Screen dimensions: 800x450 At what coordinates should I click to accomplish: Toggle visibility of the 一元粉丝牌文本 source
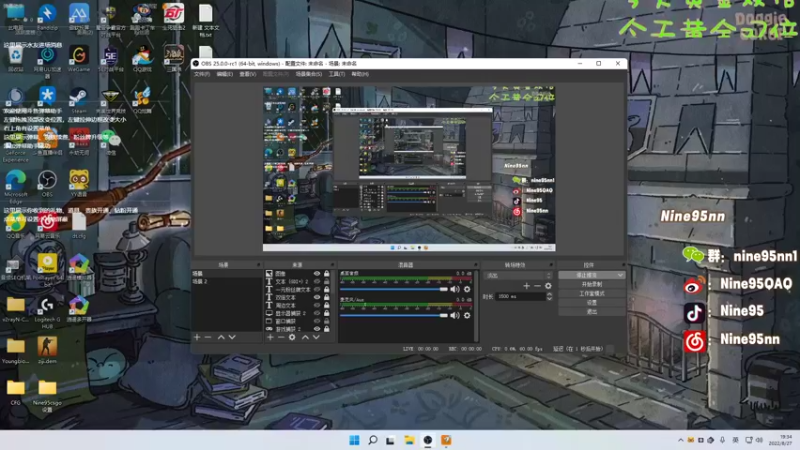(x=317, y=289)
